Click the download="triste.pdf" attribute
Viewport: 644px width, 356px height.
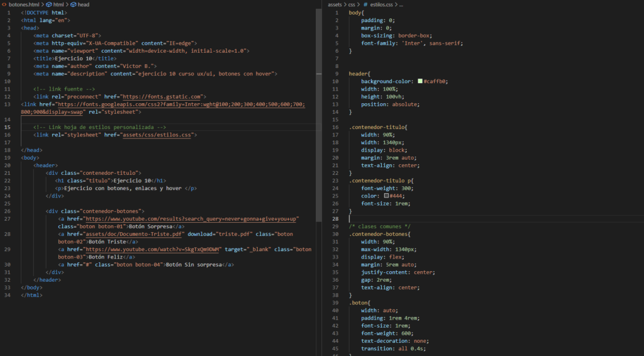tap(219, 234)
